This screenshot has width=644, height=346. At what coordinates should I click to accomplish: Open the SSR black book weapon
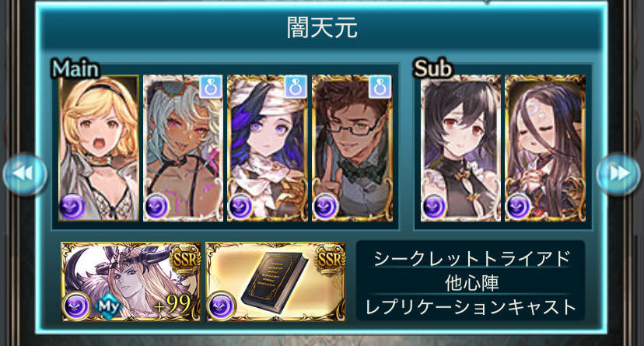click(x=275, y=281)
